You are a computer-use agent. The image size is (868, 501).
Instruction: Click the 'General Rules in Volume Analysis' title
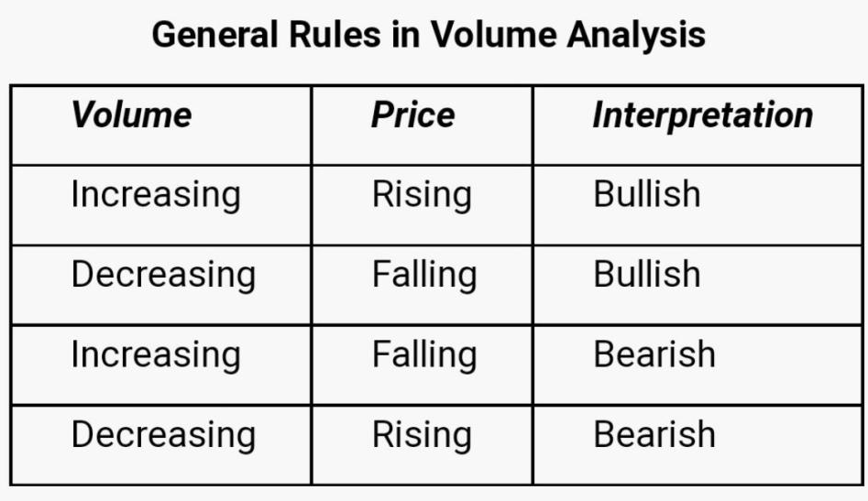(428, 35)
